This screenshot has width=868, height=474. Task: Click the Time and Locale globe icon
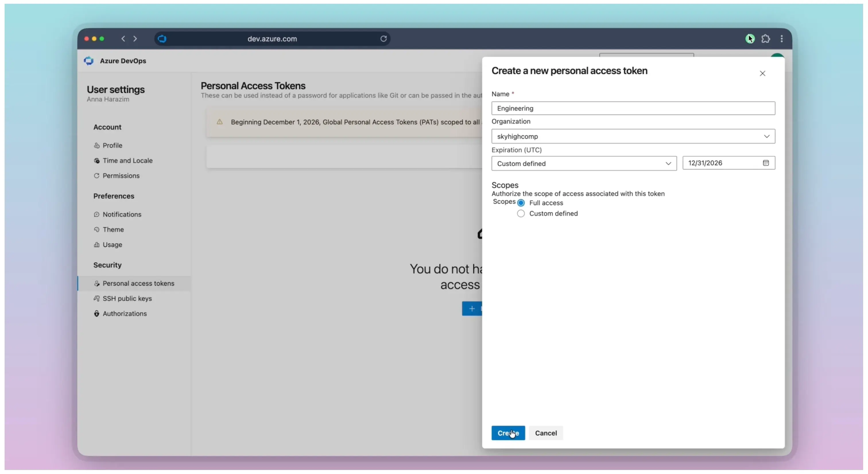point(97,161)
